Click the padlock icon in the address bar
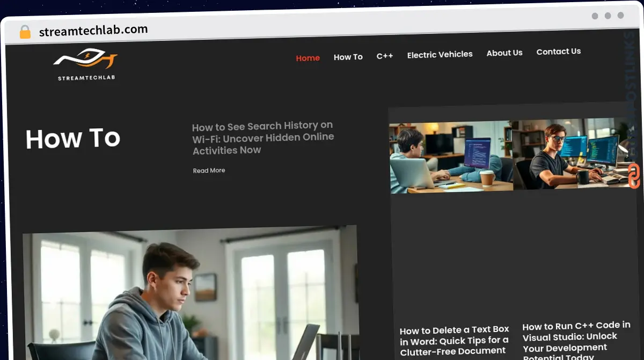644x360 pixels. coord(24,31)
